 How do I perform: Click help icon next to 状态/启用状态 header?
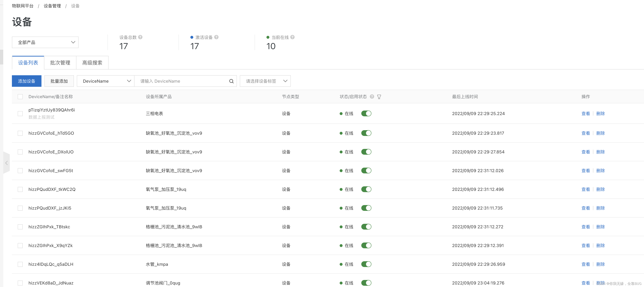pyautogui.click(x=372, y=97)
